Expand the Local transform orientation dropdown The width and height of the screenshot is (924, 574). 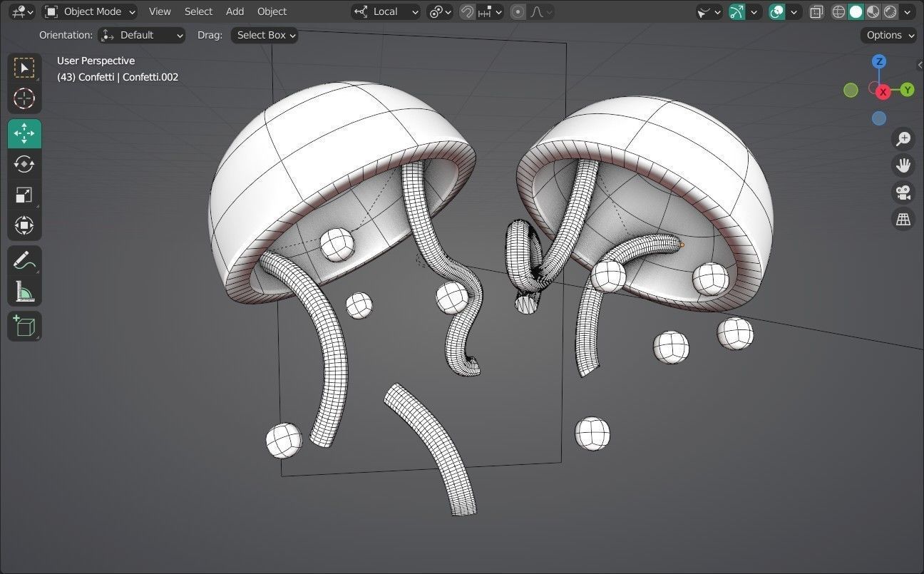(386, 11)
